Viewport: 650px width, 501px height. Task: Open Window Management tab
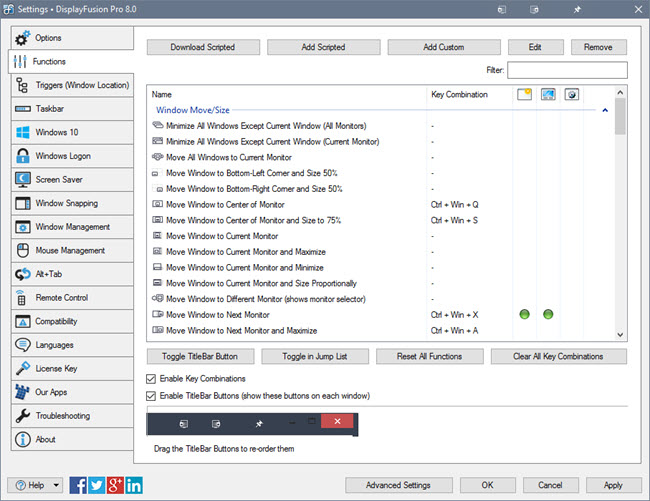coord(72,227)
